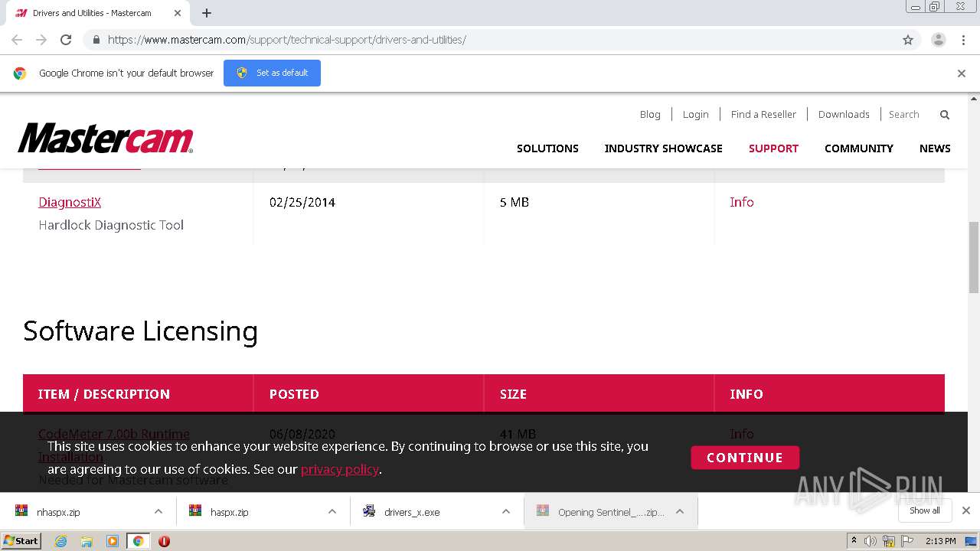Image resolution: width=980 pixels, height=551 pixels.
Task: Open a new tab with plus icon
Action: 207,13
